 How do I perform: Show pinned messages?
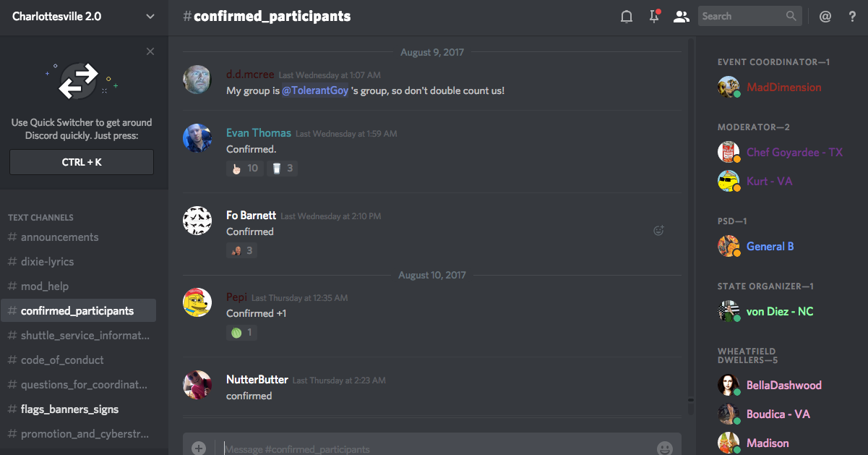coord(654,16)
